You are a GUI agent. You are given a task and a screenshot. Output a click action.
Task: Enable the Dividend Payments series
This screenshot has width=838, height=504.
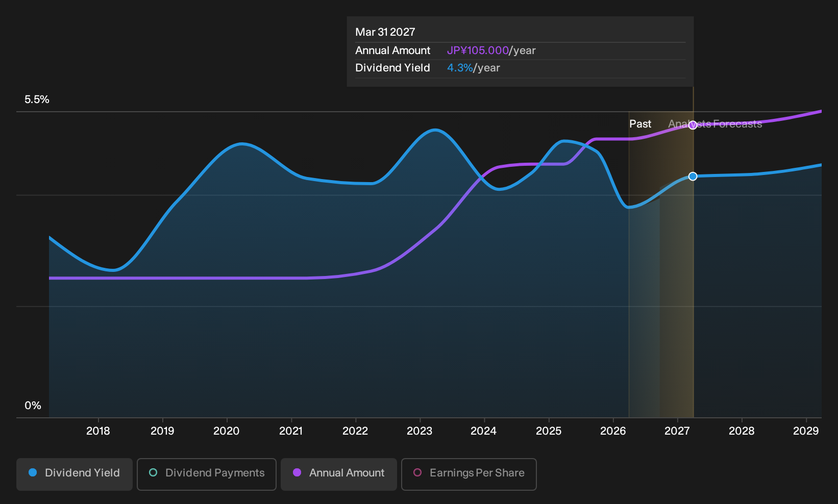207,474
